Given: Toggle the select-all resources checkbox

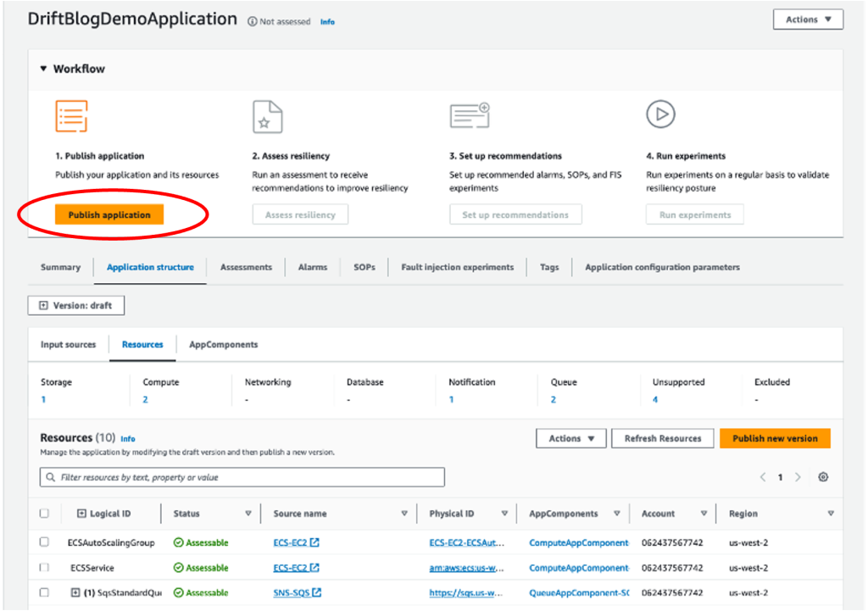Looking at the screenshot, I should point(44,513).
